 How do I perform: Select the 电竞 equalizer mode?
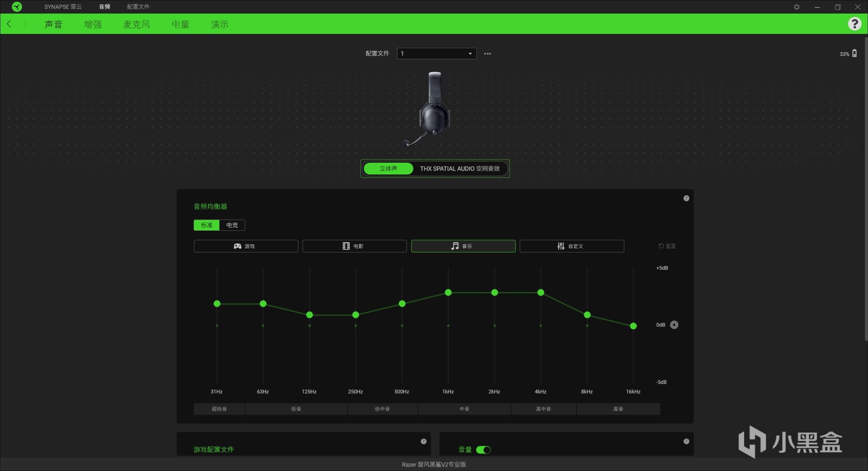tap(232, 225)
